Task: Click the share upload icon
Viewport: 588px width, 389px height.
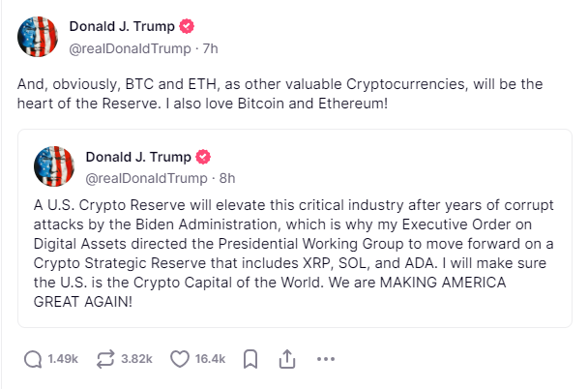Action: (x=287, y=359)
